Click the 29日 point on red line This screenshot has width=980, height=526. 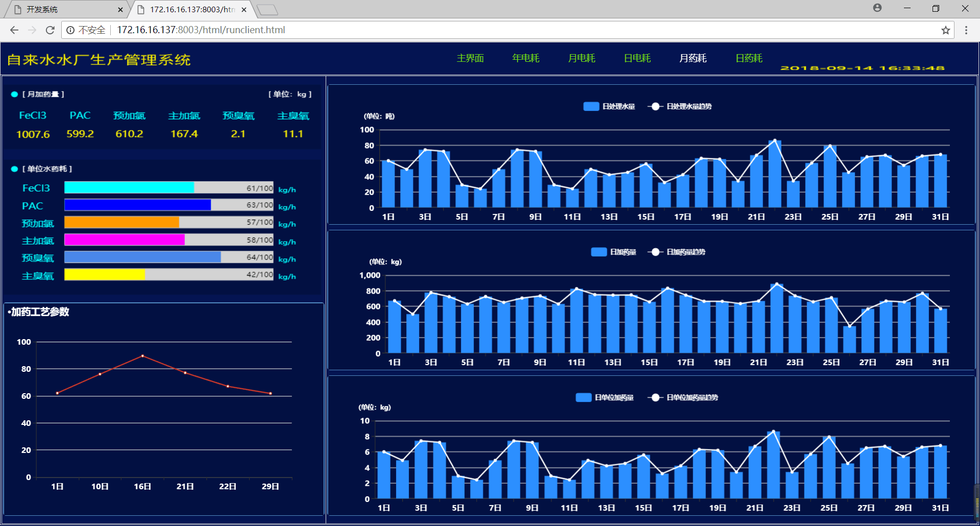pos(271,393)
